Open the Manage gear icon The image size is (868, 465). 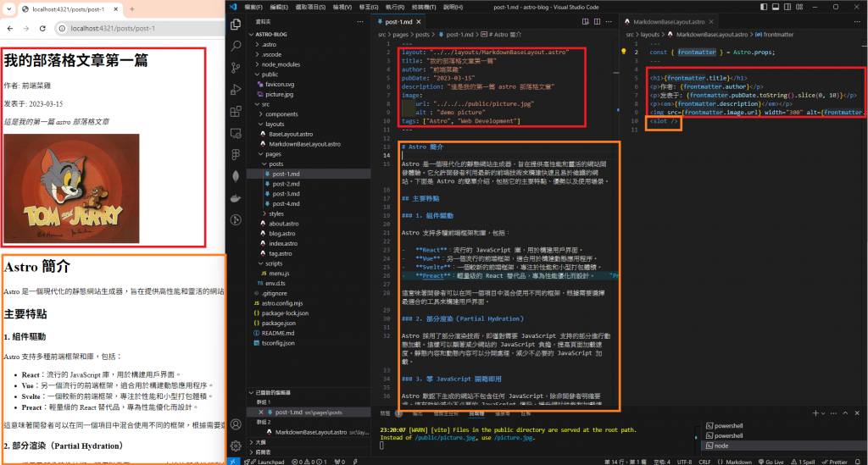click(x=236, y=446)
